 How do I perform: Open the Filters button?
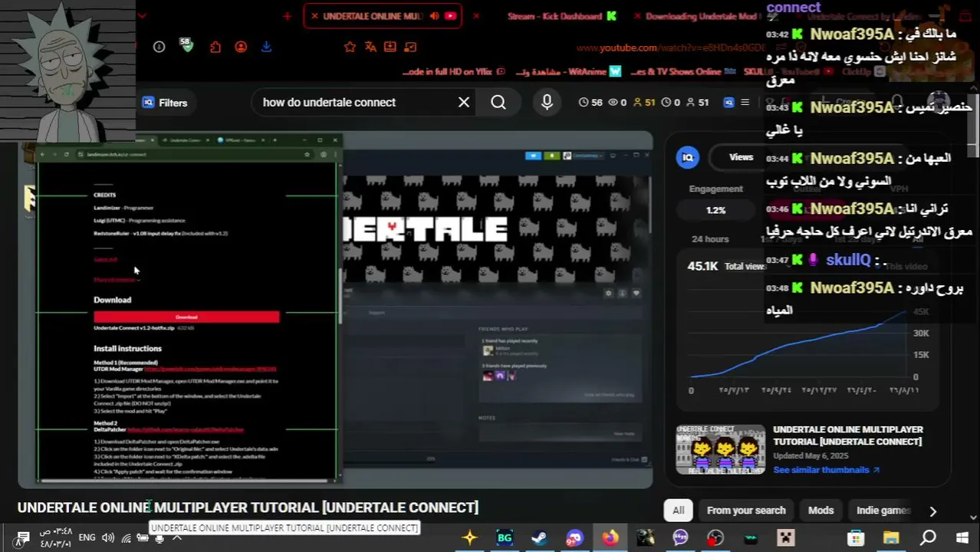(x=165, y=103)
